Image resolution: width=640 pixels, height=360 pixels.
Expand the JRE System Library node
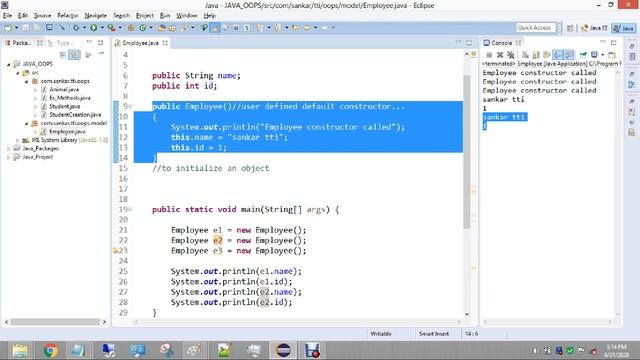(x=18, y=140)
